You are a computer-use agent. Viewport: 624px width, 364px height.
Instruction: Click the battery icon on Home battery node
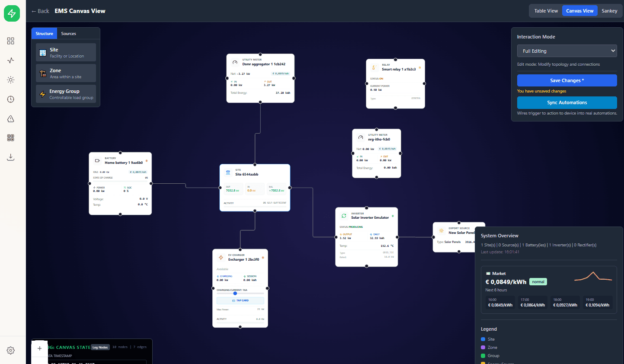(97, 161)
